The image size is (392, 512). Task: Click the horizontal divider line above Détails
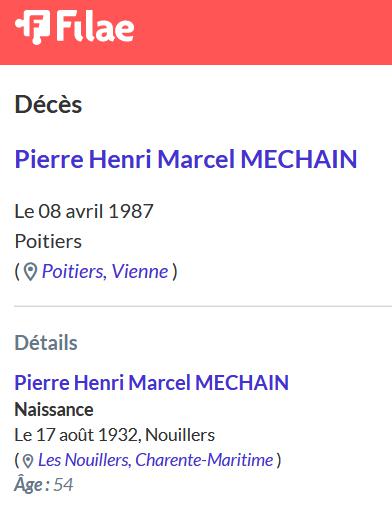203,306
